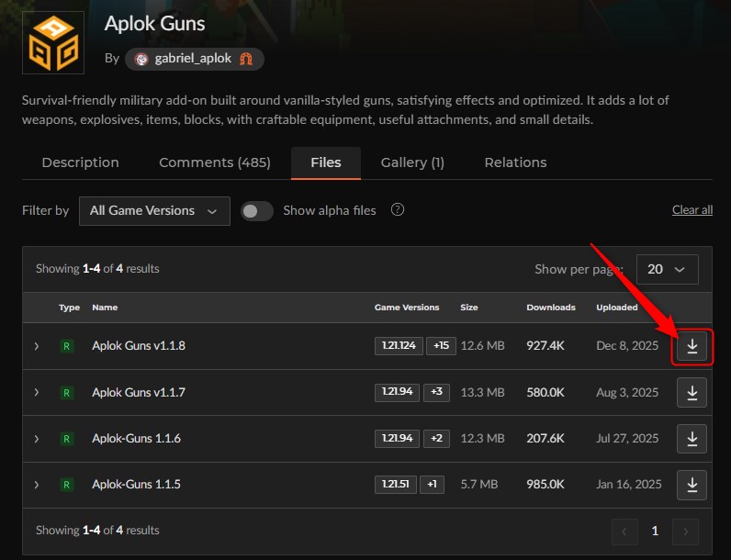This screenshot has height=560, width=731.
Task: Open the Aplok-Guns 1.1.5 file name
Action: [x=136, y=485]
